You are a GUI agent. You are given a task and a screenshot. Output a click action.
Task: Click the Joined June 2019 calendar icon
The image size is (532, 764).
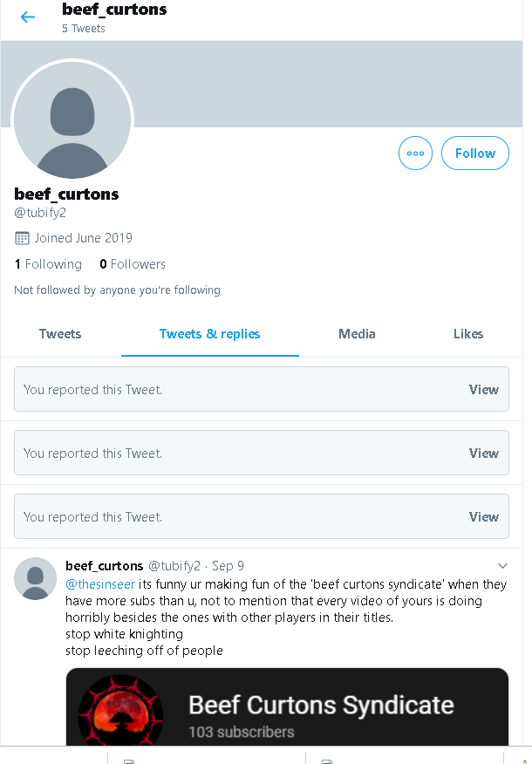coord(22,238)
